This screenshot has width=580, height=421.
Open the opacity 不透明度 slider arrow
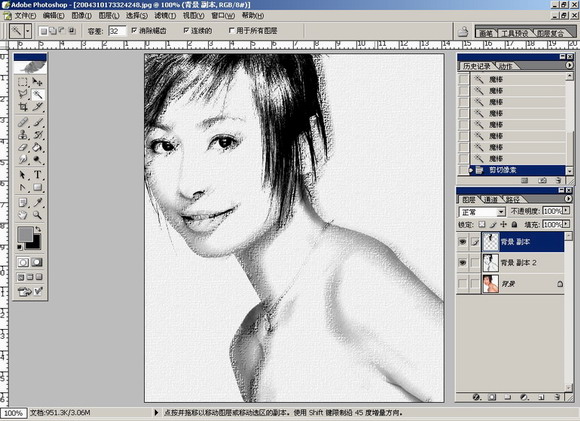pos(566,210)
